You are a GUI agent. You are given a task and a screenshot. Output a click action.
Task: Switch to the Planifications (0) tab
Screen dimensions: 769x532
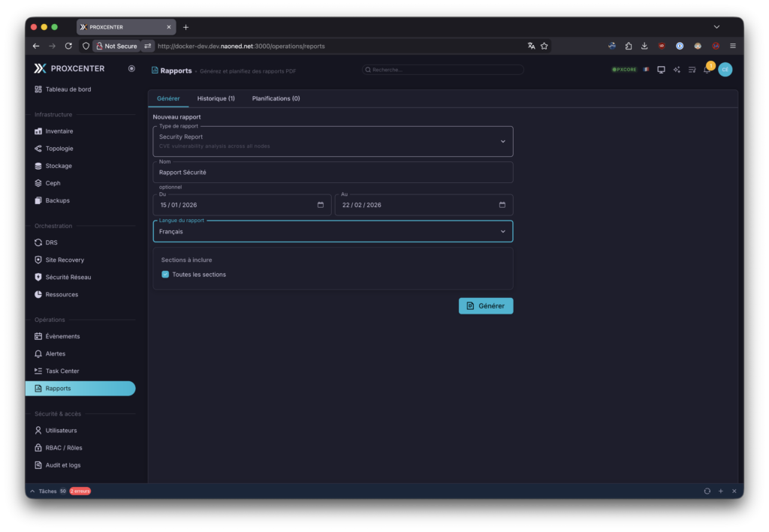click(x=276, y=98)
